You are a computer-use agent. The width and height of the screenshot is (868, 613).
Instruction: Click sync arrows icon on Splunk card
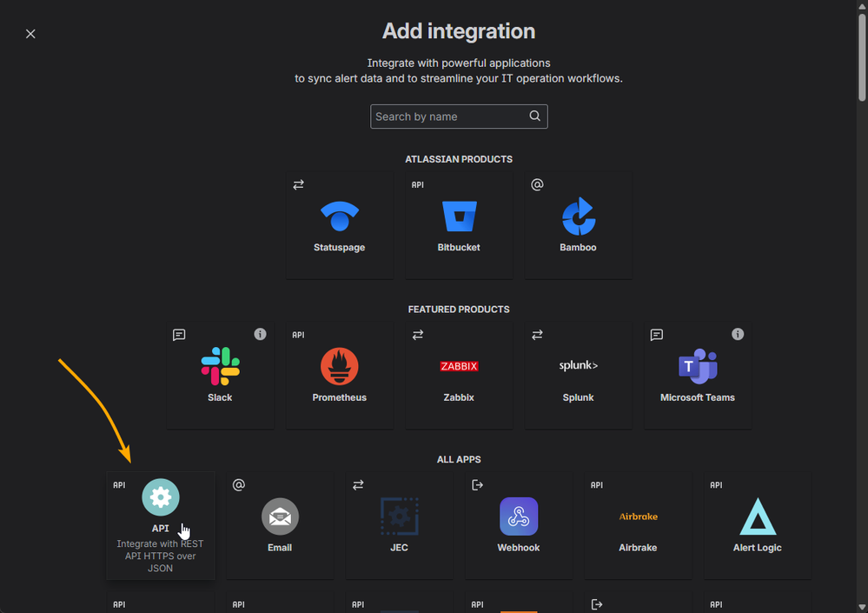pyautogui.click(x=537, y=335)
